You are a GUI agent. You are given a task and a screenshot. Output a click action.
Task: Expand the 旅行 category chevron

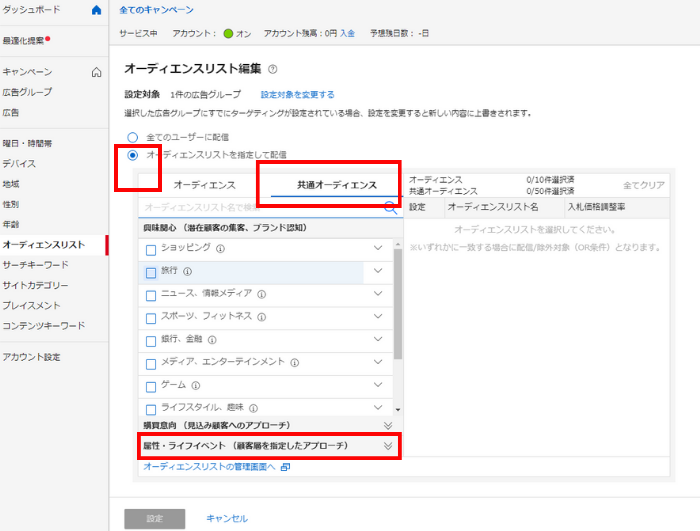tap(378, 270)
